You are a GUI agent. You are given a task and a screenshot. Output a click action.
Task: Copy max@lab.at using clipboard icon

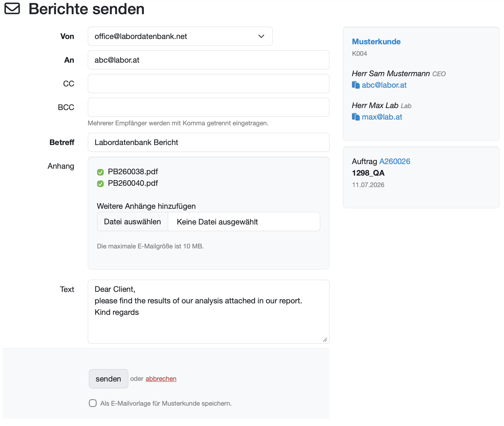click(356, 117)
